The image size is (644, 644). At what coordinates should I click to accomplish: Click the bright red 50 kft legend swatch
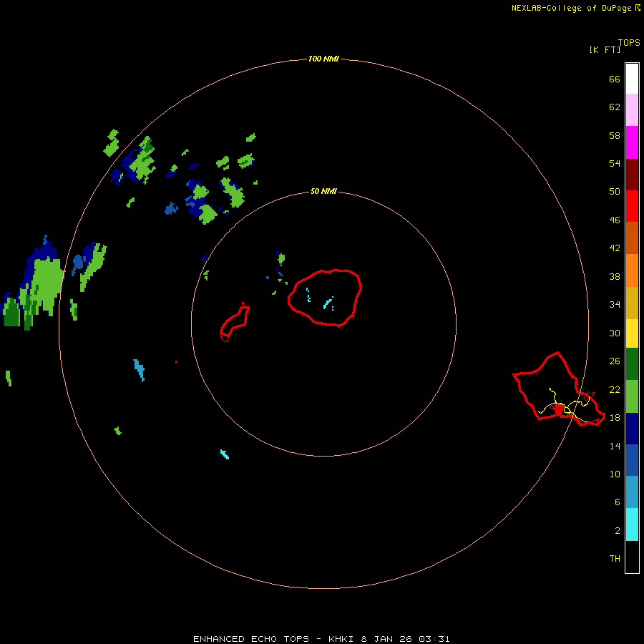tap(632, 206)
